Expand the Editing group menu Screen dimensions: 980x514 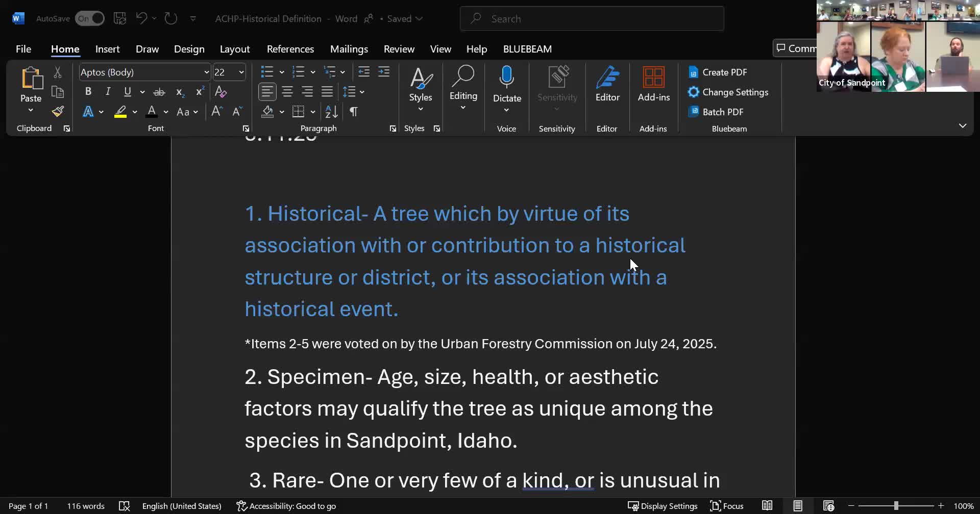click(x=463, y=88)
